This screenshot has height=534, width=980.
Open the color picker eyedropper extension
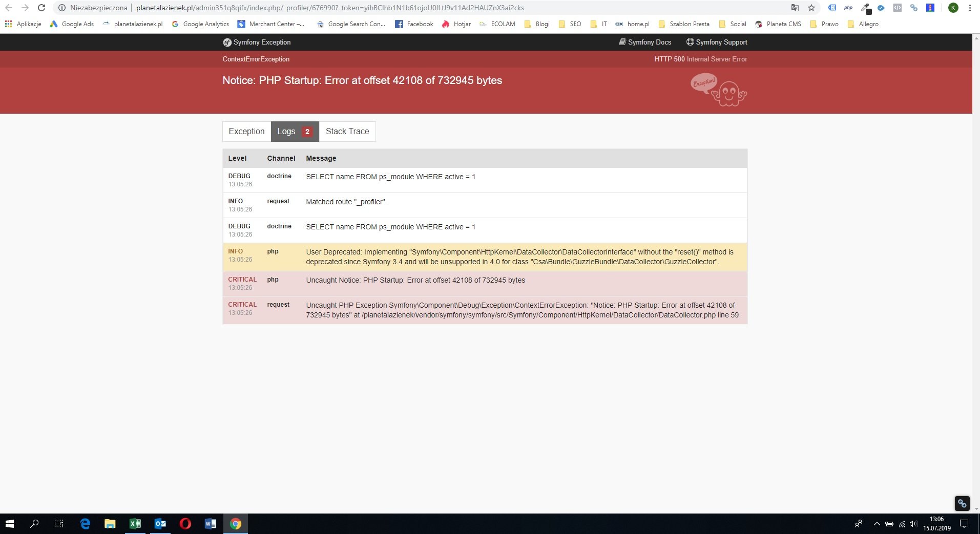pos(866,8)
